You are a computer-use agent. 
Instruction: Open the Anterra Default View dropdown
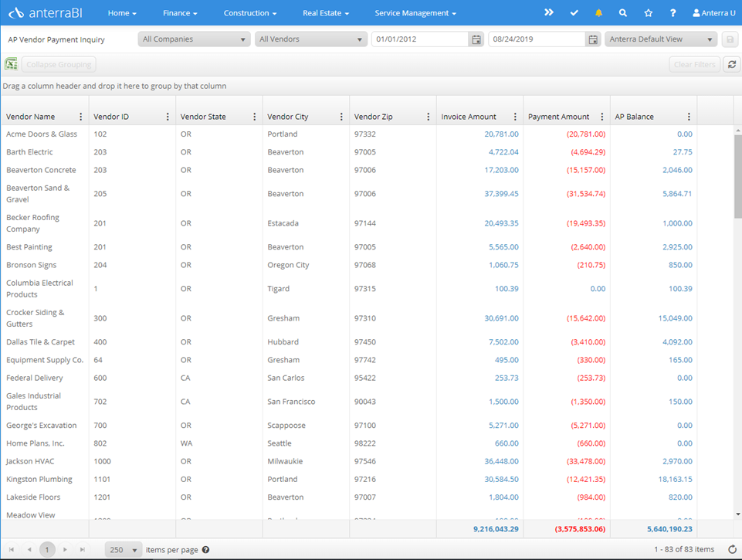tap(661, 39)
